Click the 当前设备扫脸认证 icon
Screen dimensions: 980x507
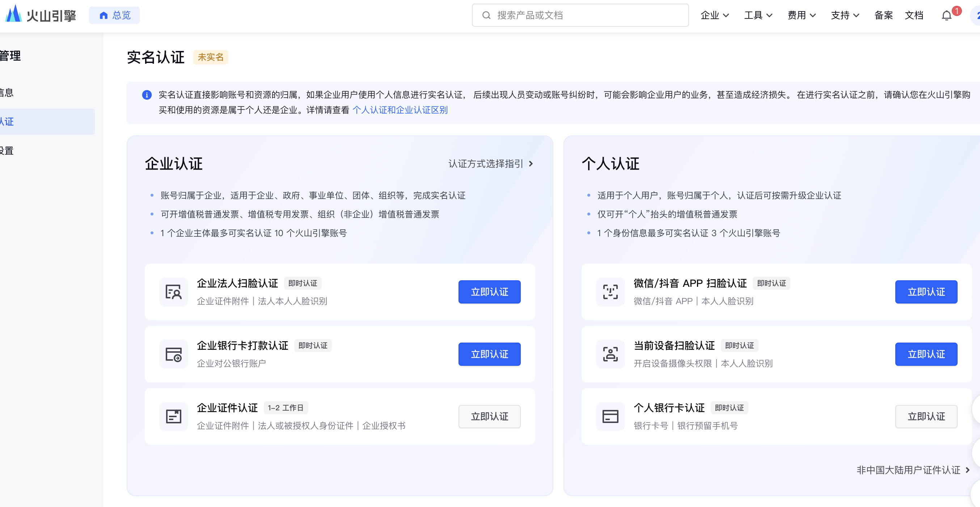[x=610, y=355]
